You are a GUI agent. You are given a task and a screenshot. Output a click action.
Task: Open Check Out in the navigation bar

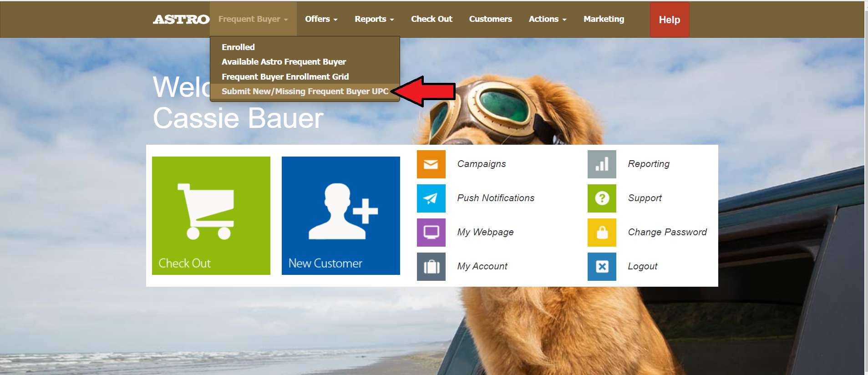pyautogui.click(x=431, y=19)
